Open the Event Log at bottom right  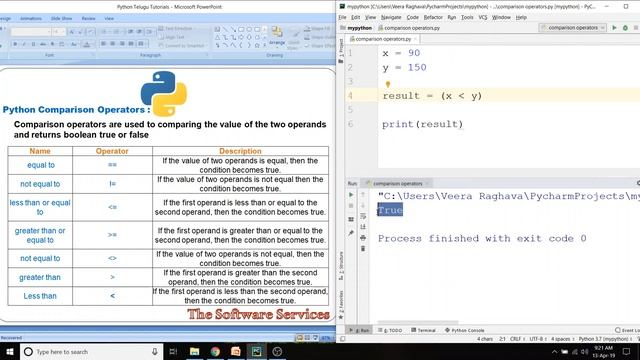coord(627,330)
